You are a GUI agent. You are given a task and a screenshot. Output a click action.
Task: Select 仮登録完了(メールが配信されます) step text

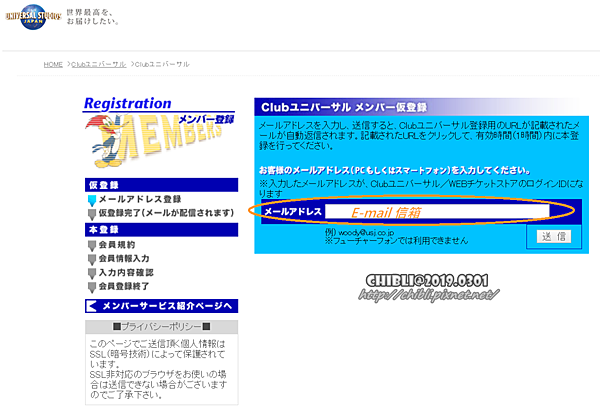pos(166,213)
